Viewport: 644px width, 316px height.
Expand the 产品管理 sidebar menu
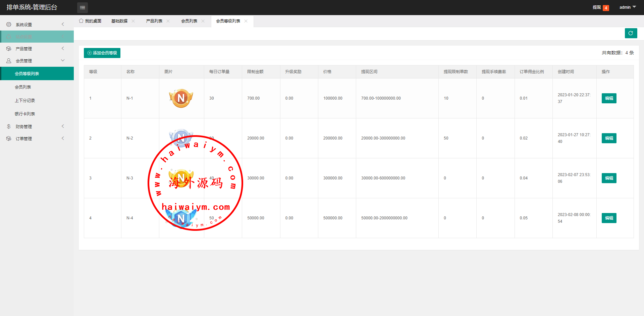[x=37, y=49]
